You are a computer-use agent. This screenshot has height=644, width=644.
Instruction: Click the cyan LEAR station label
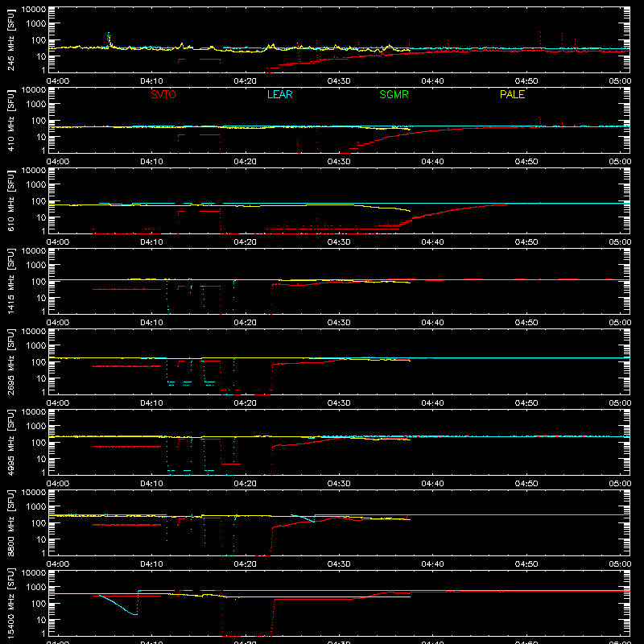point(279,94)
